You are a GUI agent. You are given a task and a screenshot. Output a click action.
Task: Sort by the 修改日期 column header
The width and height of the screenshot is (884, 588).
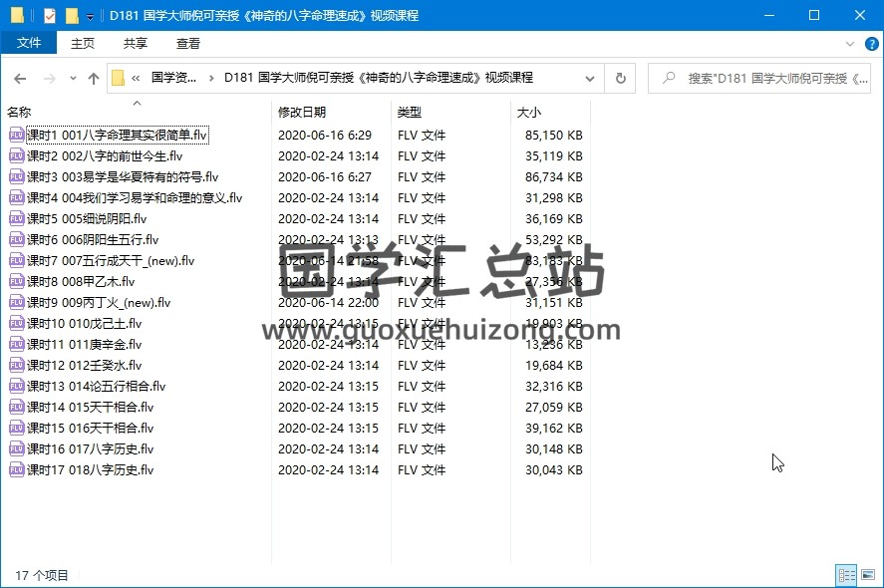[302, 113]
